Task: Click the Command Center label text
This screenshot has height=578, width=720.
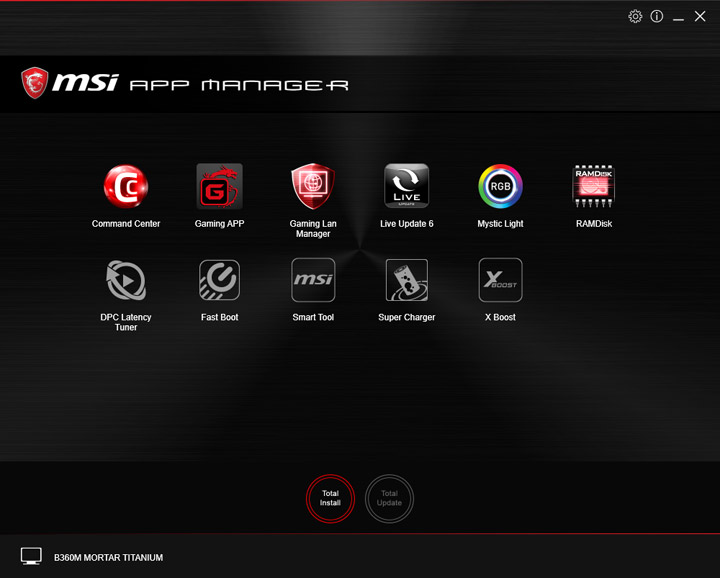Action: pos(126,224)
